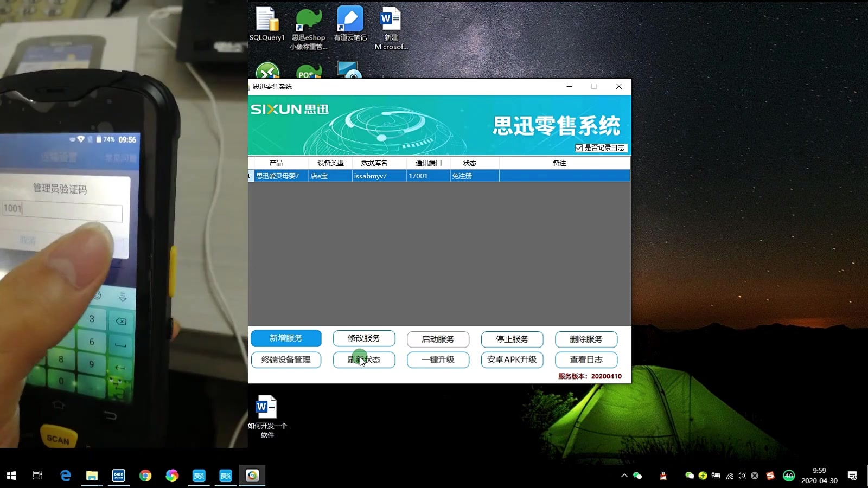Click the 刷新状态 button
This screenshot has width=868, height=488.
point(364,359)
